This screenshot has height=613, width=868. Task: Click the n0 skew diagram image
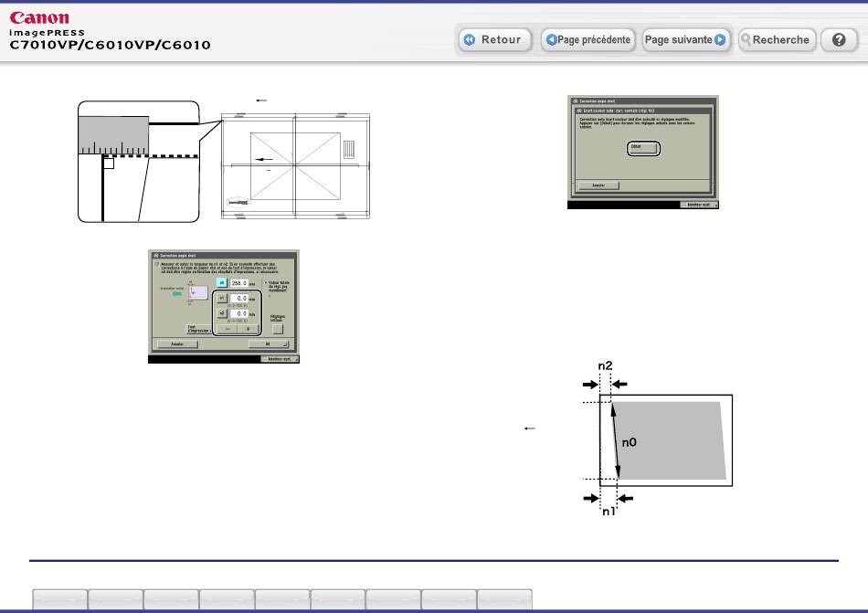658,439
